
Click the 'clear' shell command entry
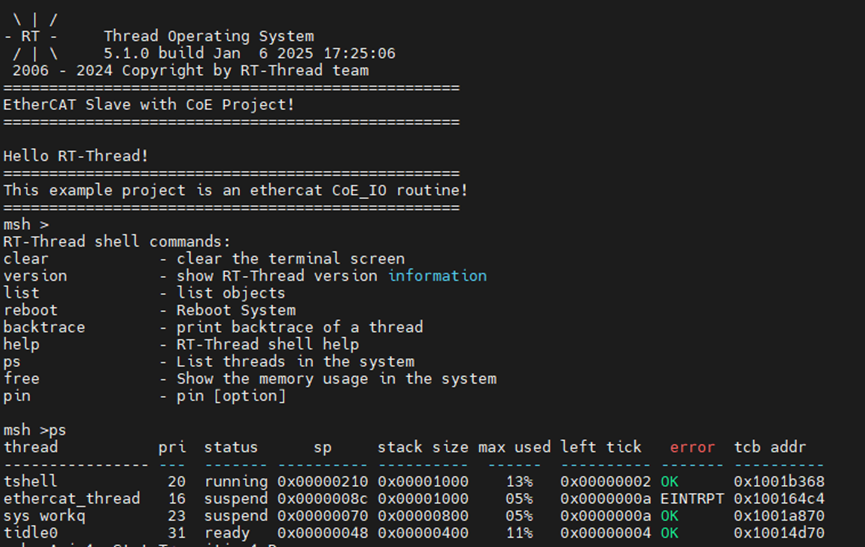tap(26, 258)
